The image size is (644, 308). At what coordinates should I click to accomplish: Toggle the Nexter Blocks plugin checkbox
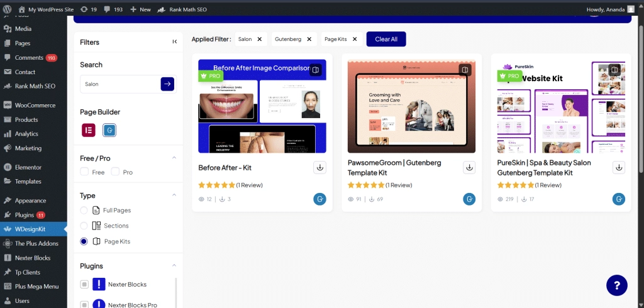point(84,284)
